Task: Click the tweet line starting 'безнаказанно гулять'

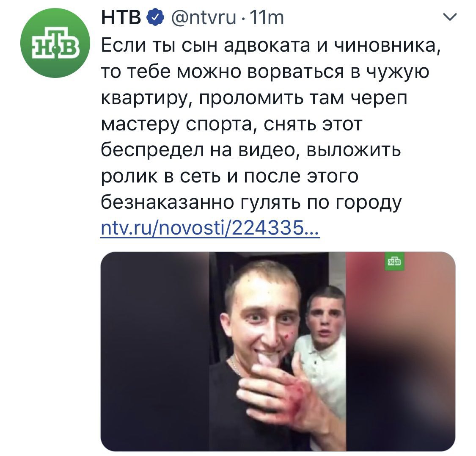Action: tap(251, 202)
